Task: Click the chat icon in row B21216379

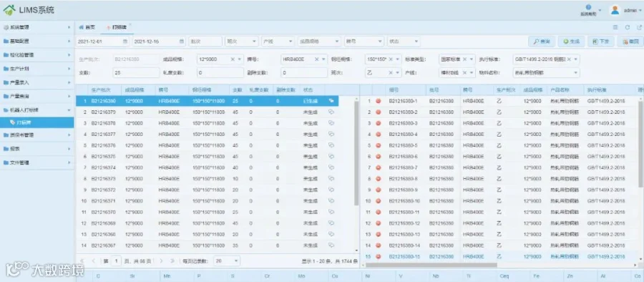Action: [x=331, y=112]
